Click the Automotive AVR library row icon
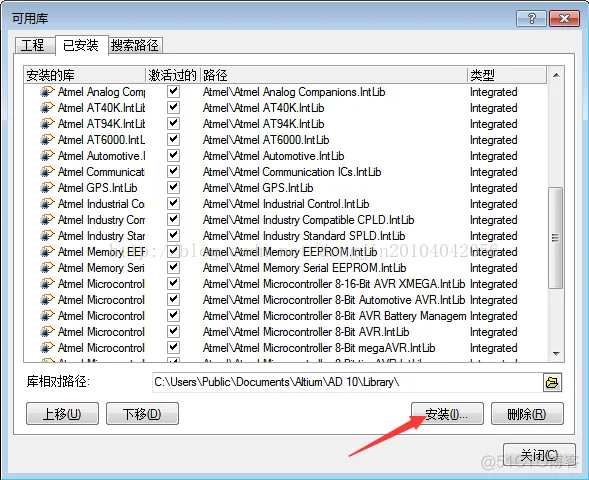This screenshot has height=480, width=589. [x=47, y=300]
